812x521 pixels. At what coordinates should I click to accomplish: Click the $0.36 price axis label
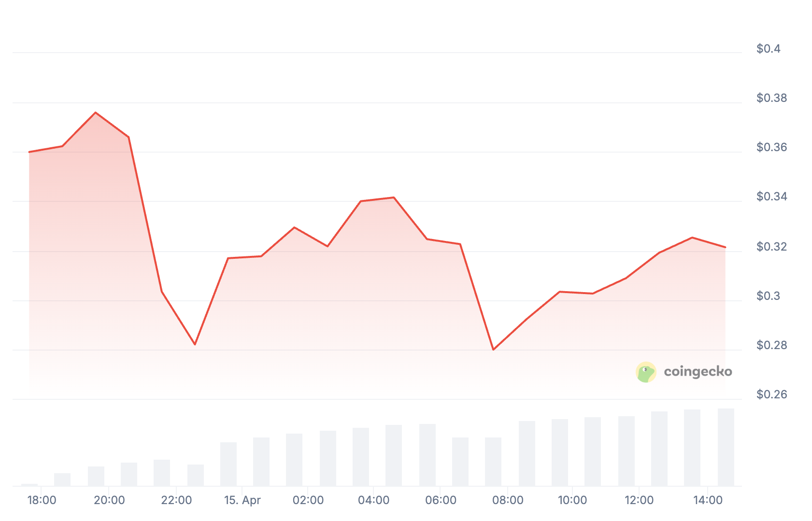tap(771, 147)
